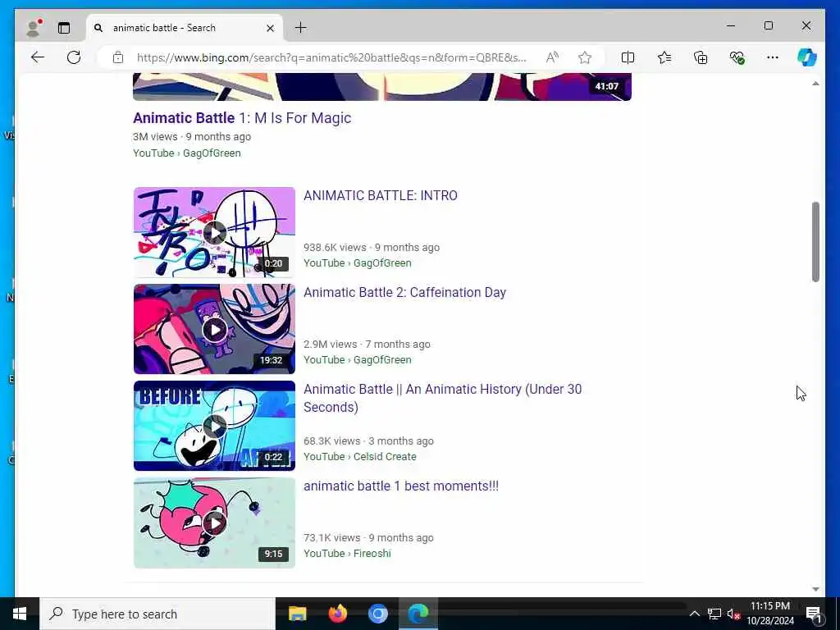The height and width of the screenshot is (630, 840).
Task: Maximize the Edge window
Action: pos(768,25)
